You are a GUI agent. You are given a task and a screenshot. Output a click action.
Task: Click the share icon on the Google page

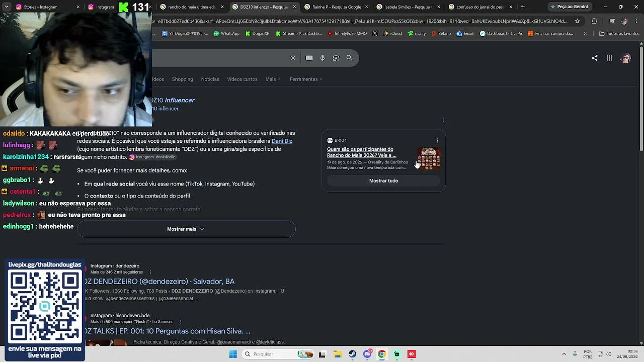click(x=595, y=58)
